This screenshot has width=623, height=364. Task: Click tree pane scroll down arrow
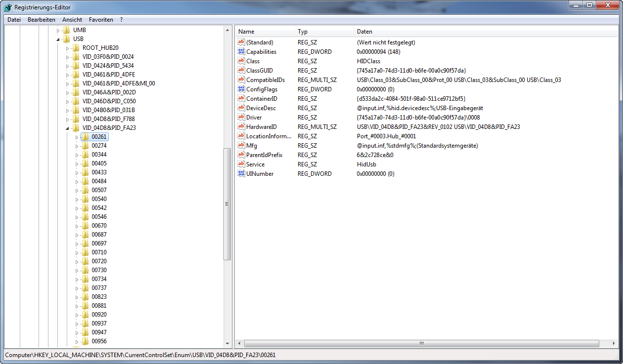point(227,343)
